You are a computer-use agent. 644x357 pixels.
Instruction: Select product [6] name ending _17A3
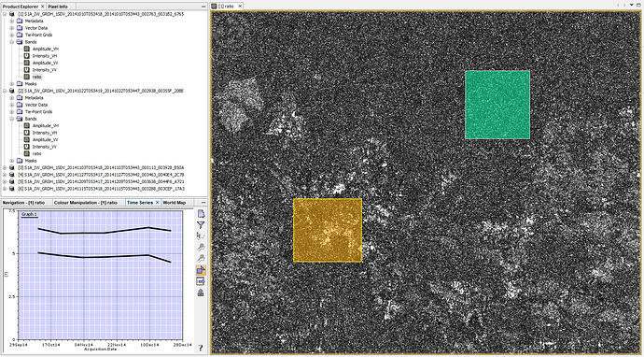[x=102, y=189]
